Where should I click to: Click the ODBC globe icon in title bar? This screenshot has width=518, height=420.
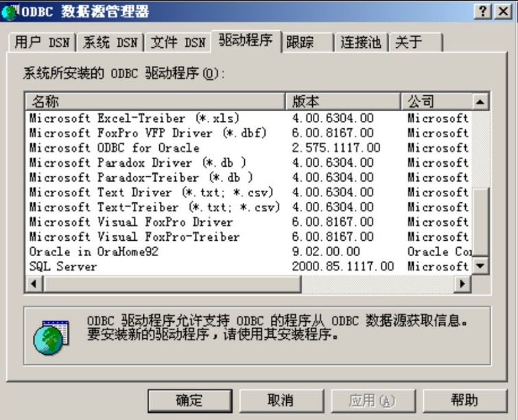(x=9, y=12)
